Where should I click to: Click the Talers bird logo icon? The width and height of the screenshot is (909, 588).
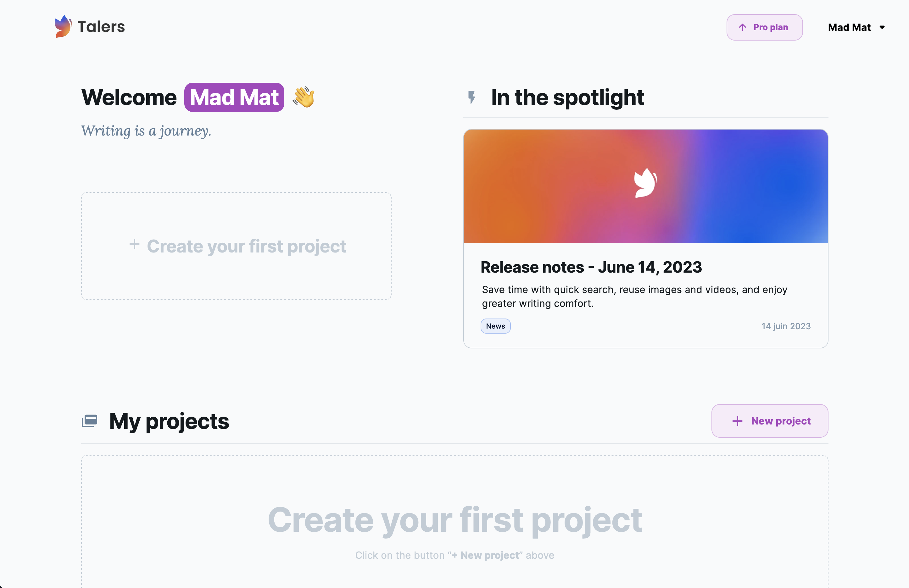(x=63, y=26)
